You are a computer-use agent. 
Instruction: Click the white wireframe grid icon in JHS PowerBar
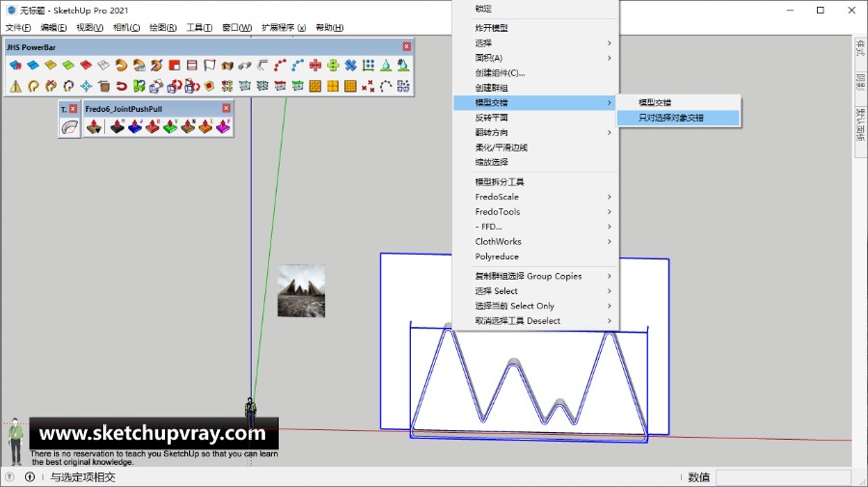point(103,66)
